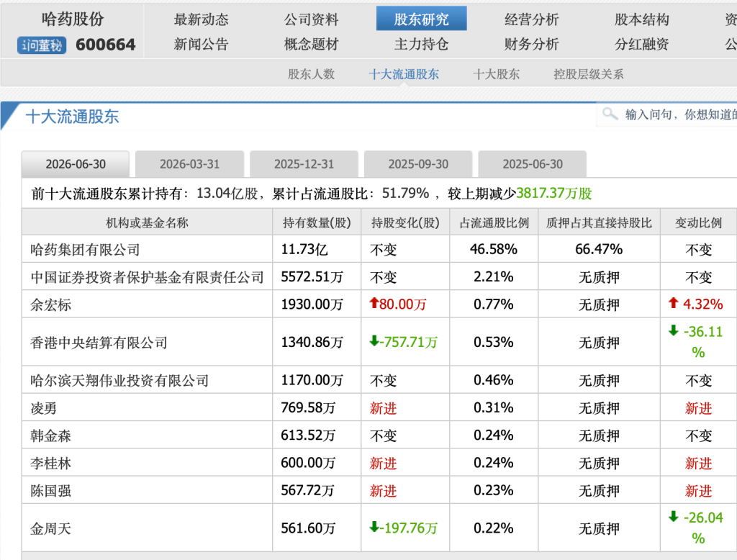Click the 46.58% circulating share ratio
Screen dimensions: 737x560
click(494, 249)
